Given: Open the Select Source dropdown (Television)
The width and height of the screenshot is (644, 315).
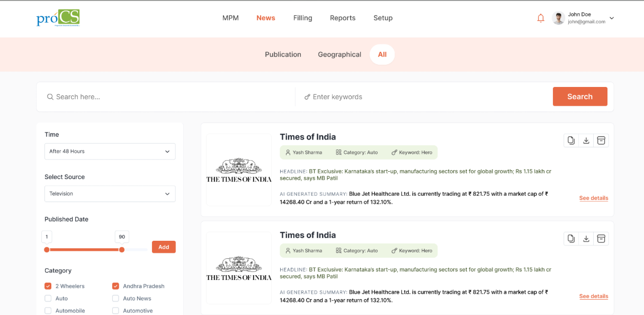Looking at the screenshot, I should (110, 194).
